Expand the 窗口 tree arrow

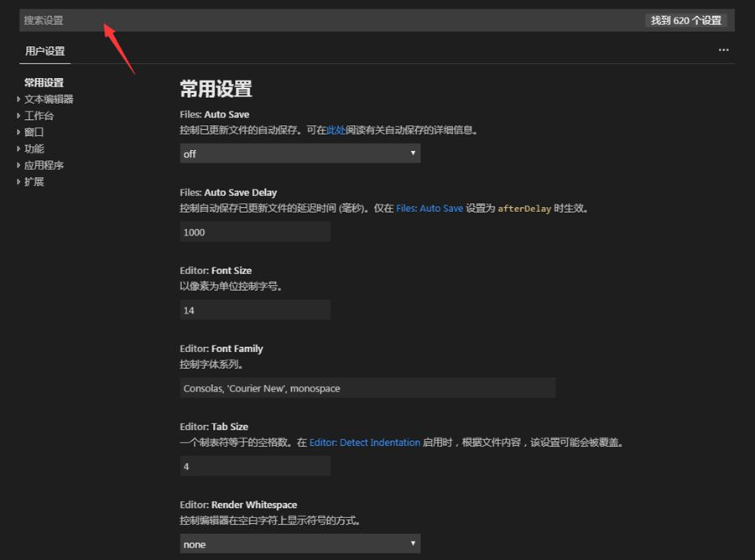click(18, 132)
